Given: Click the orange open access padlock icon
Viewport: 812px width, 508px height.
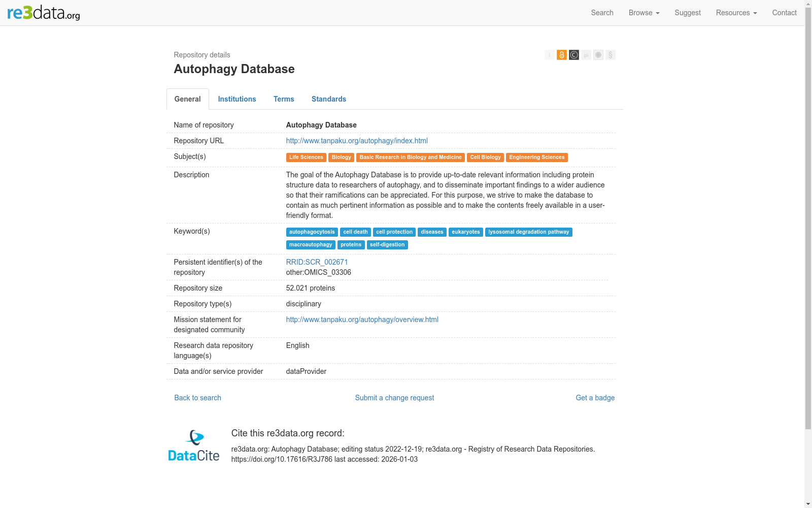Looking at the screenshot, I should (562, 55).
